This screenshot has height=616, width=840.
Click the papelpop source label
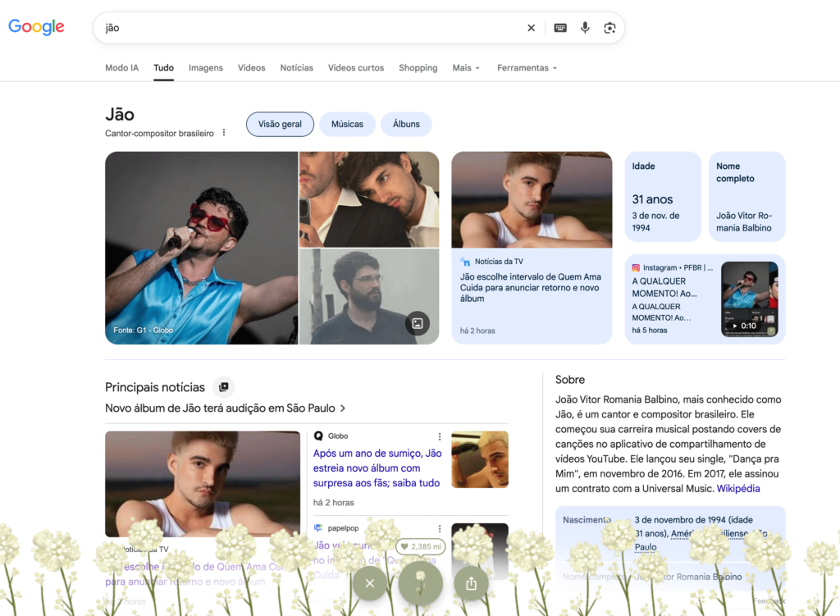[x=343, y=528]
